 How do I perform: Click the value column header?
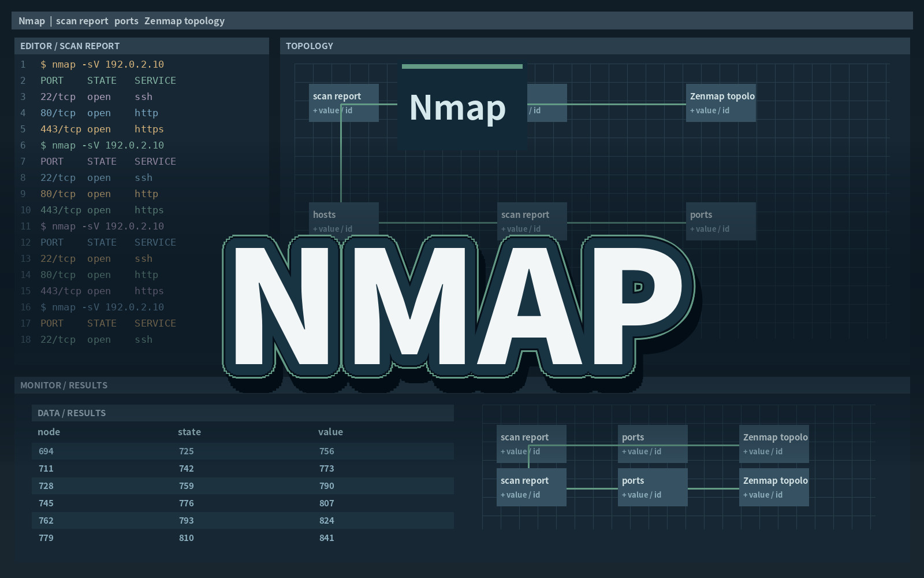tap(330, 432)
